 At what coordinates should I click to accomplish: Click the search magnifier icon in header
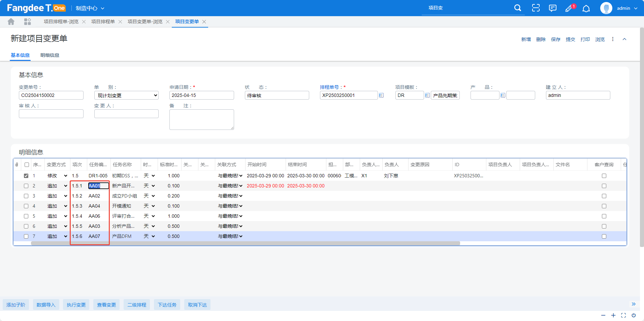point(518,8)
